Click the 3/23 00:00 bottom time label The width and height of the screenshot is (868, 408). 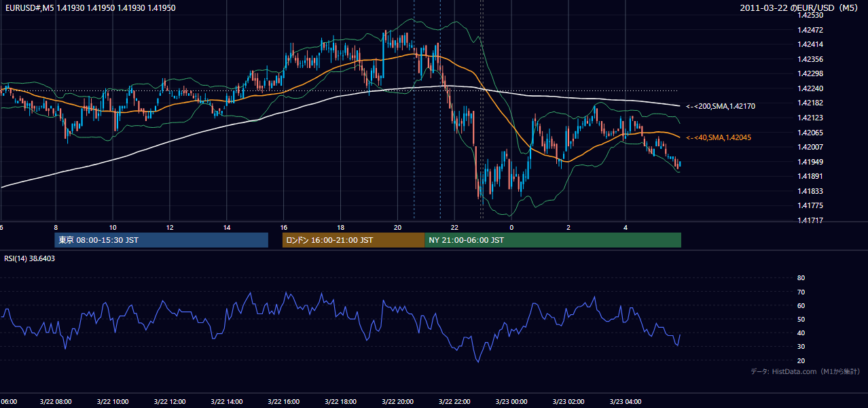point(512,402)
